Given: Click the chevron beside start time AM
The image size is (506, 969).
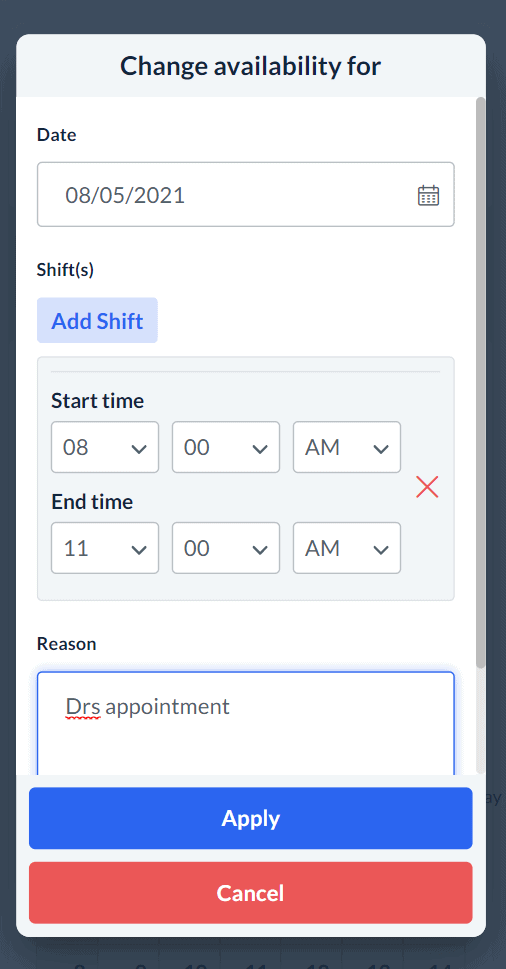Looking at the screenshot, I should click(x=381, y=449).
